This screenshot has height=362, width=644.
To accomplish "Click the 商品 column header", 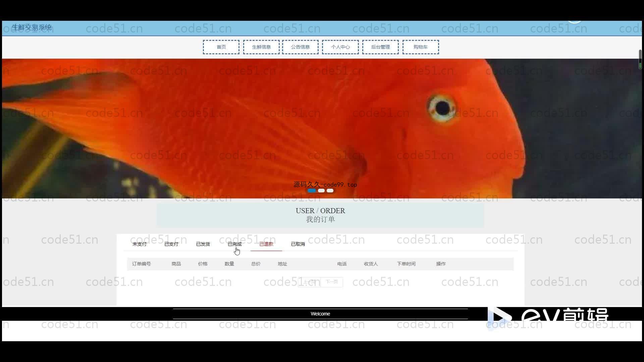I will point(176,264).
